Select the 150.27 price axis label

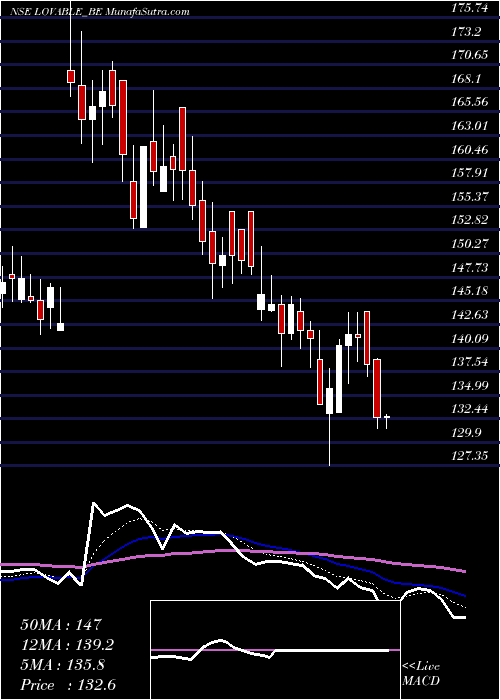(x=468, y=244)
